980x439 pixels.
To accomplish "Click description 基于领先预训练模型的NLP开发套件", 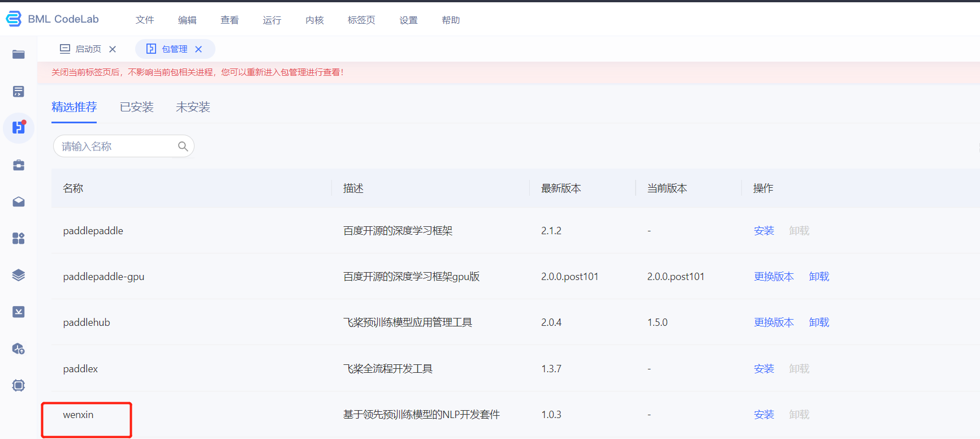I will 421,415.
